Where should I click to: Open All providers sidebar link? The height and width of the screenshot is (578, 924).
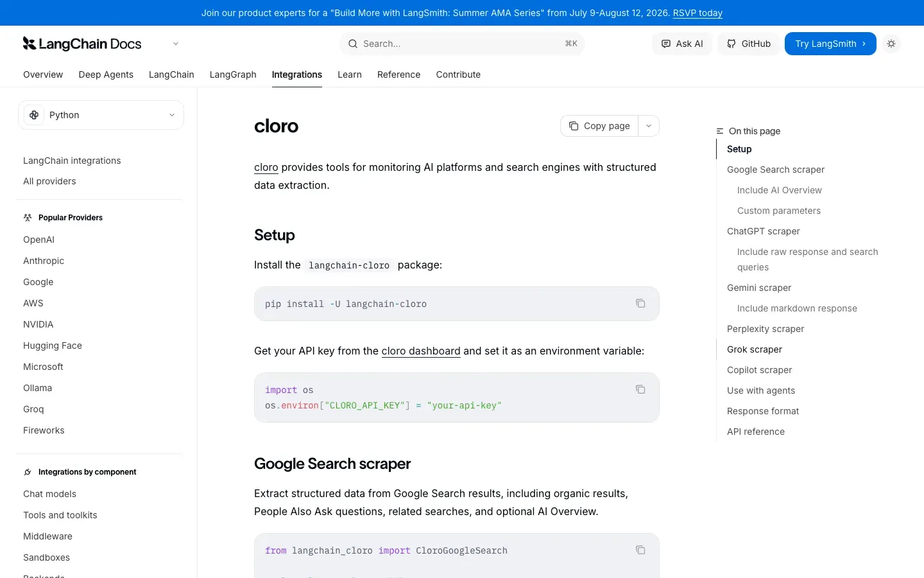(x=49, y=181)
